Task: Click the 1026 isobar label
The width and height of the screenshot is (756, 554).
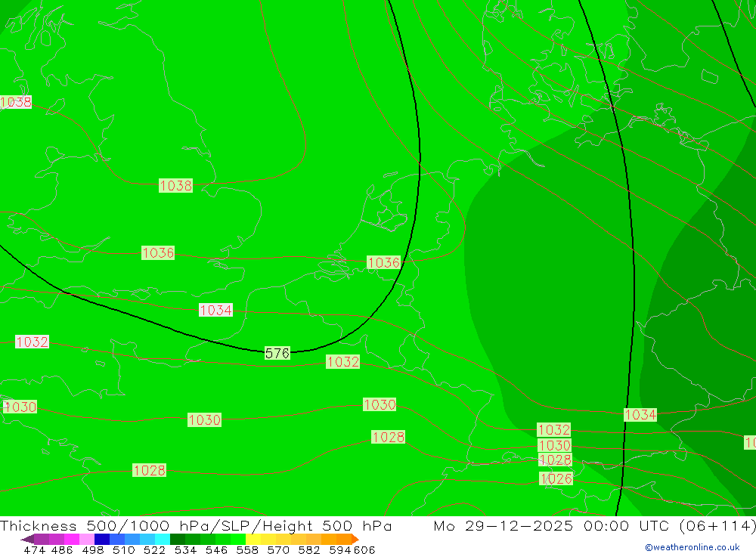Action: point(556,478)
